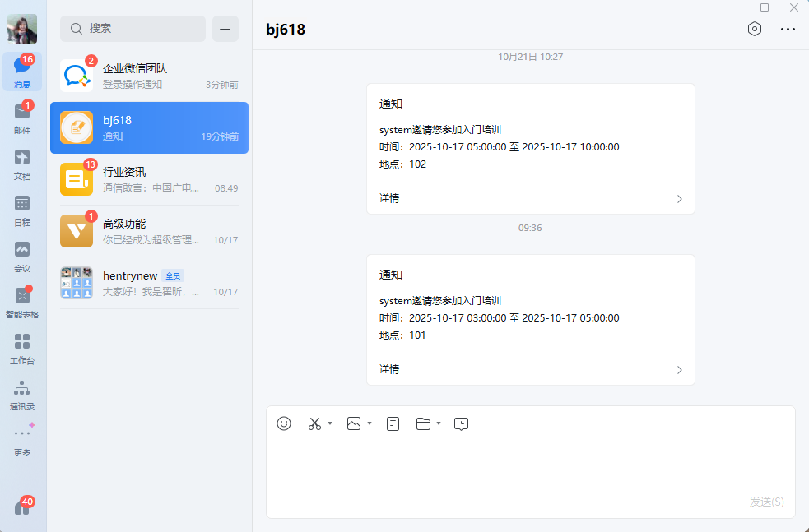Click the user profile avatar at top-left

22,29
